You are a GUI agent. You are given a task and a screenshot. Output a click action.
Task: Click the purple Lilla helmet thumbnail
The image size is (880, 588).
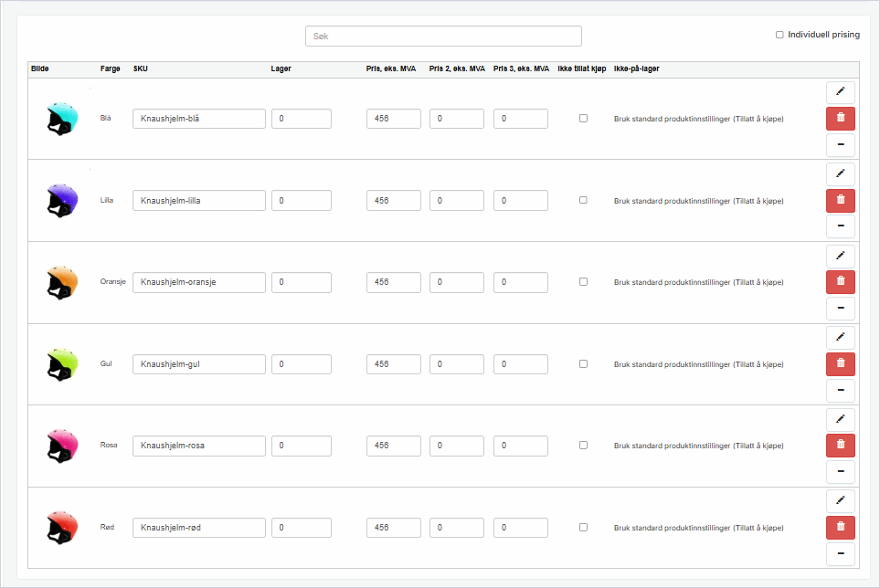61,200
